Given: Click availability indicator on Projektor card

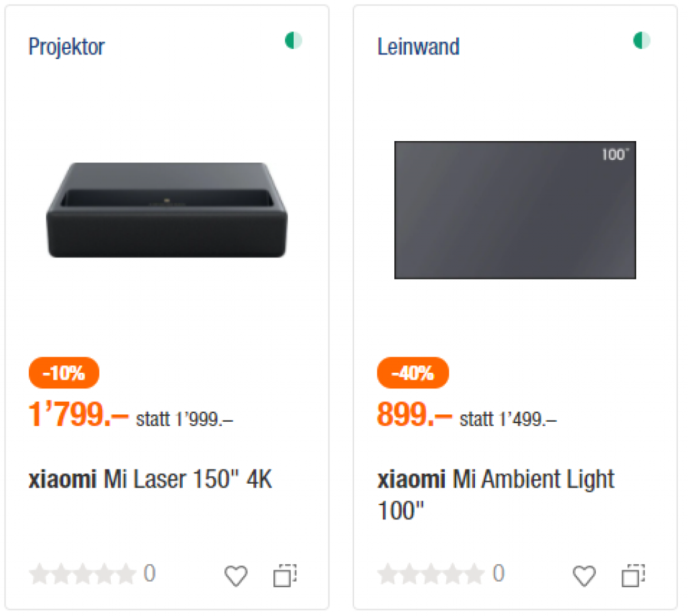Looking at the screenshot, I should pos(294,41).
